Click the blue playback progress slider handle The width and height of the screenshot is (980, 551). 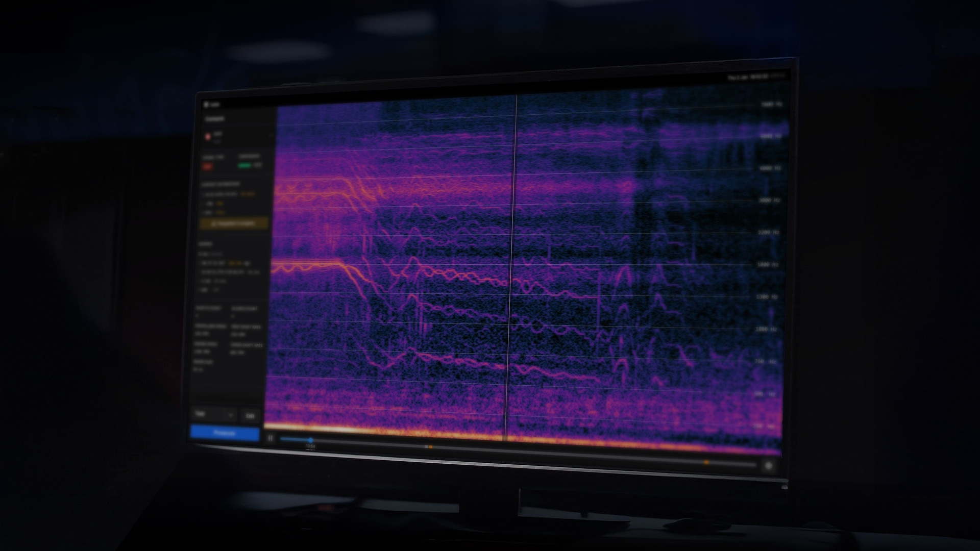310,440
